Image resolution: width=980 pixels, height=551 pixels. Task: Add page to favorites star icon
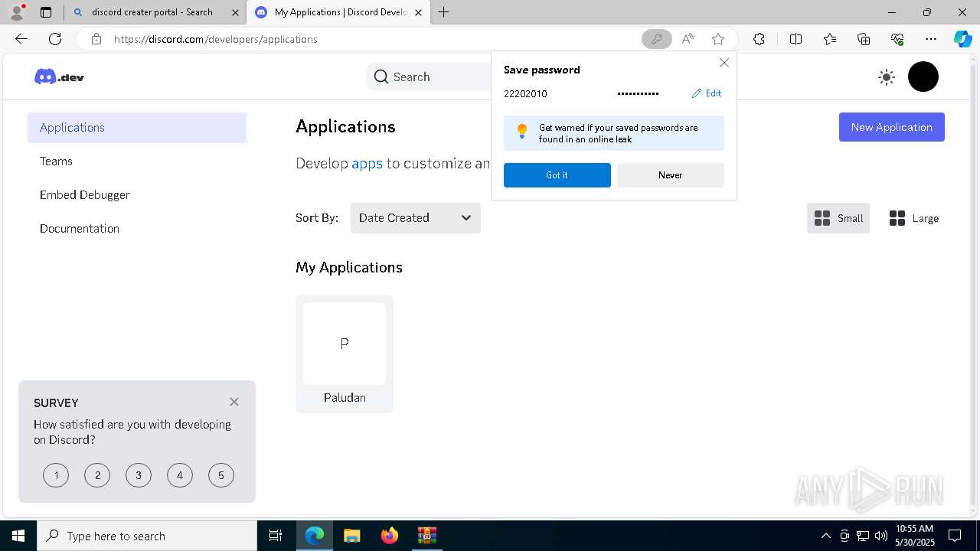(717, 39)
